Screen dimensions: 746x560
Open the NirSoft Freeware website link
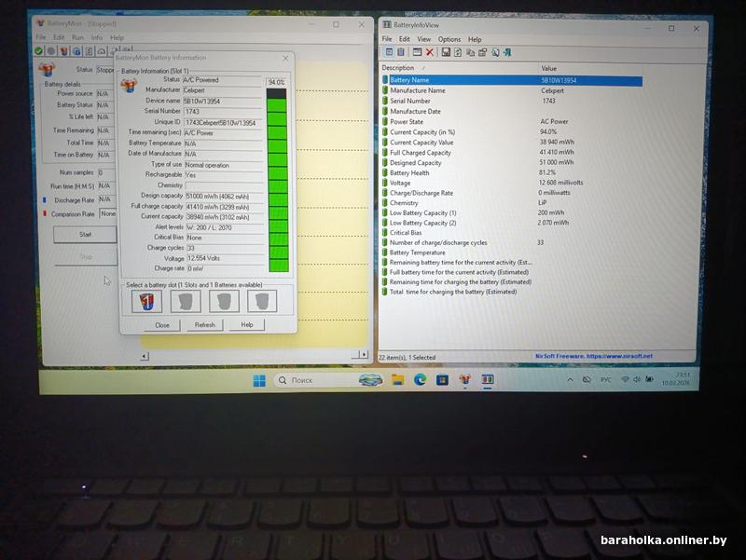coord(593,356)
